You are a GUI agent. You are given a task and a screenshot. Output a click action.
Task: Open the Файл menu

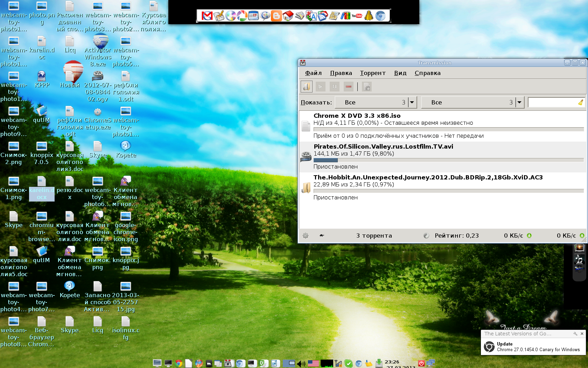313,73
